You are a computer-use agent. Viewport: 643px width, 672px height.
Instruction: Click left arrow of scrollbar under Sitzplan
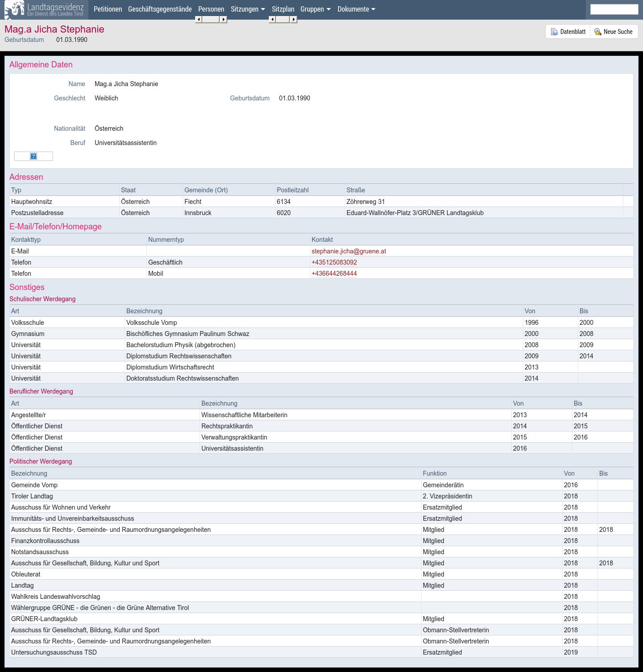[272, 19]
